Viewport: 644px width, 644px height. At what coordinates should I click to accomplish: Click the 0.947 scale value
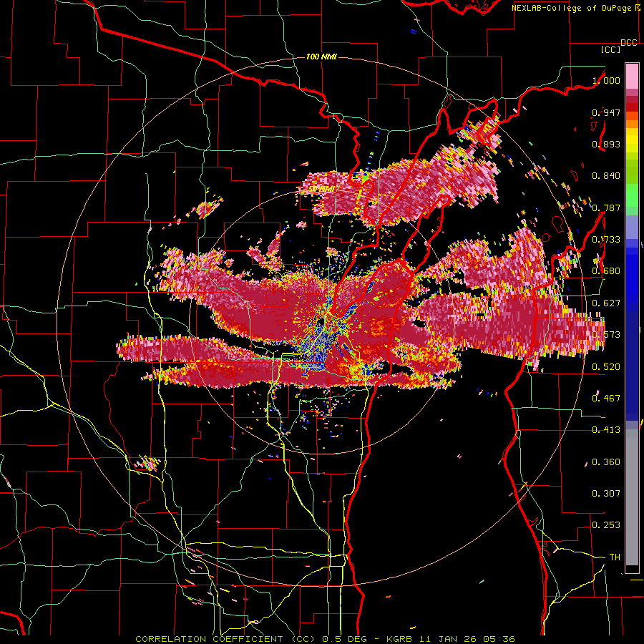click(606, 112)
